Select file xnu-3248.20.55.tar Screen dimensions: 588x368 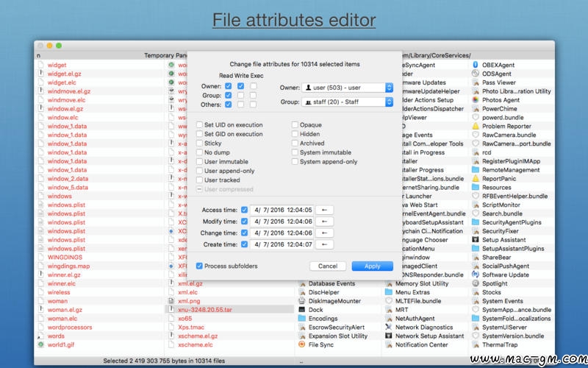205,309
